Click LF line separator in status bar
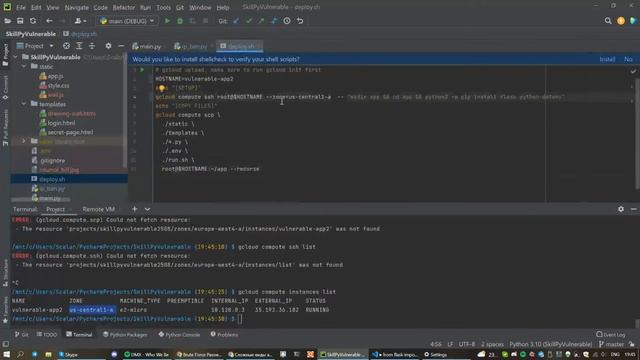Image resolution: width=640 pixels, height=360 pixels. [x=450, y=344]
